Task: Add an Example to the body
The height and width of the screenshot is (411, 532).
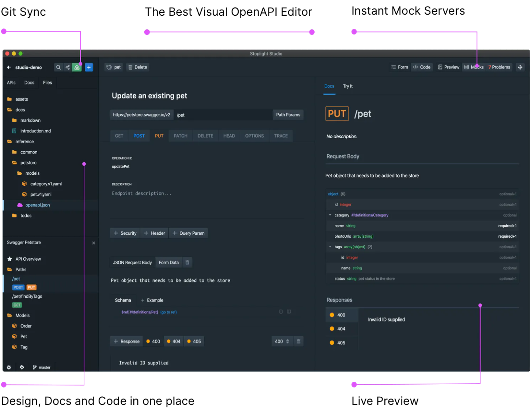Action: (152, 301)
